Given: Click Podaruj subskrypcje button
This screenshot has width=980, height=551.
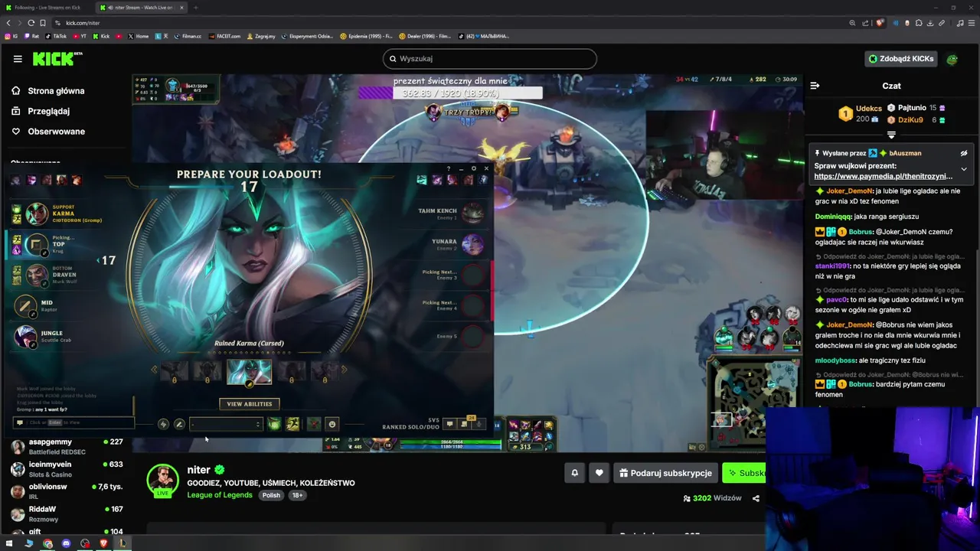Looking at the screenshot, I should click(x=665, y=473).
